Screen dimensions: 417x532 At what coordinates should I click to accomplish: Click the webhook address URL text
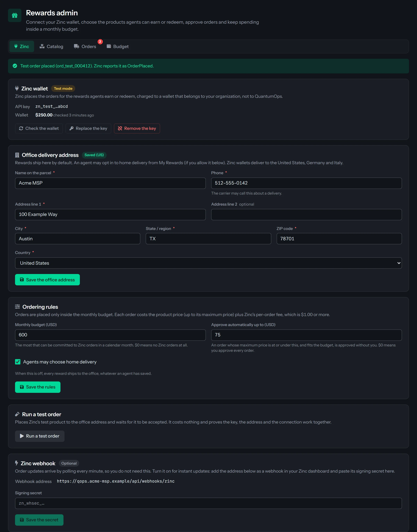click(x=116, y=481)
